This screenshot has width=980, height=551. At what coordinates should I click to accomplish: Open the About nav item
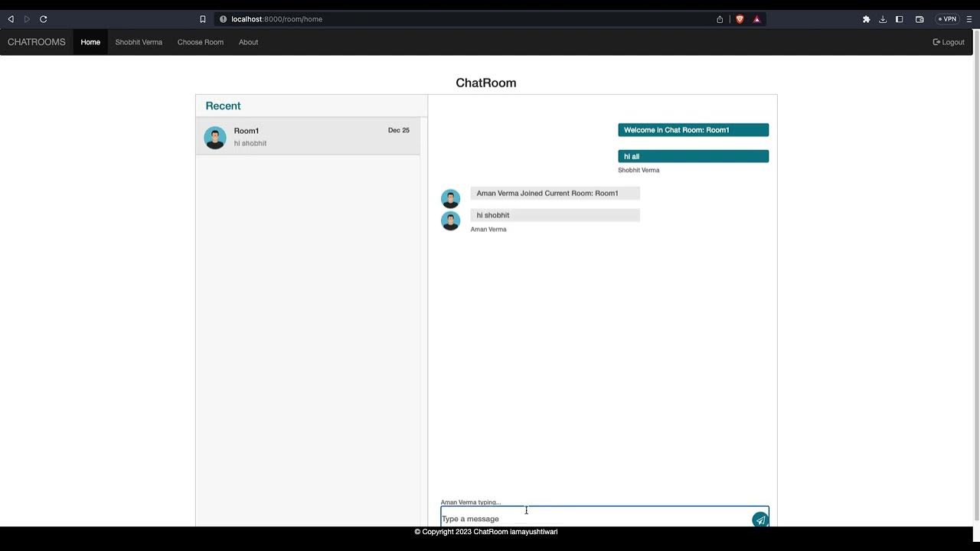point(248,42)
